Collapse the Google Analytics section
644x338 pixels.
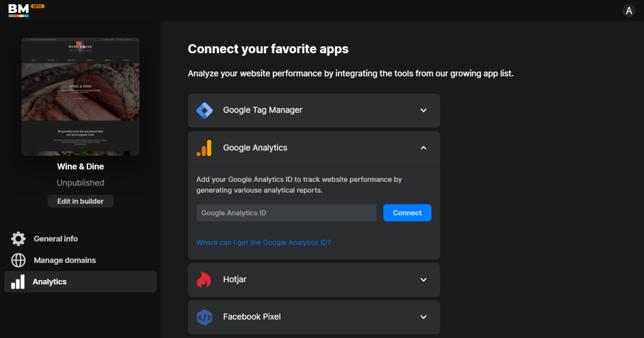423,148
